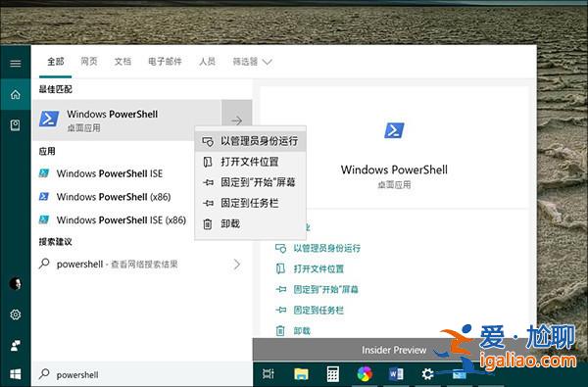Open the hamburger menu in search sidebar
Viewport: 588px width, 387px height.
[16, 63]
